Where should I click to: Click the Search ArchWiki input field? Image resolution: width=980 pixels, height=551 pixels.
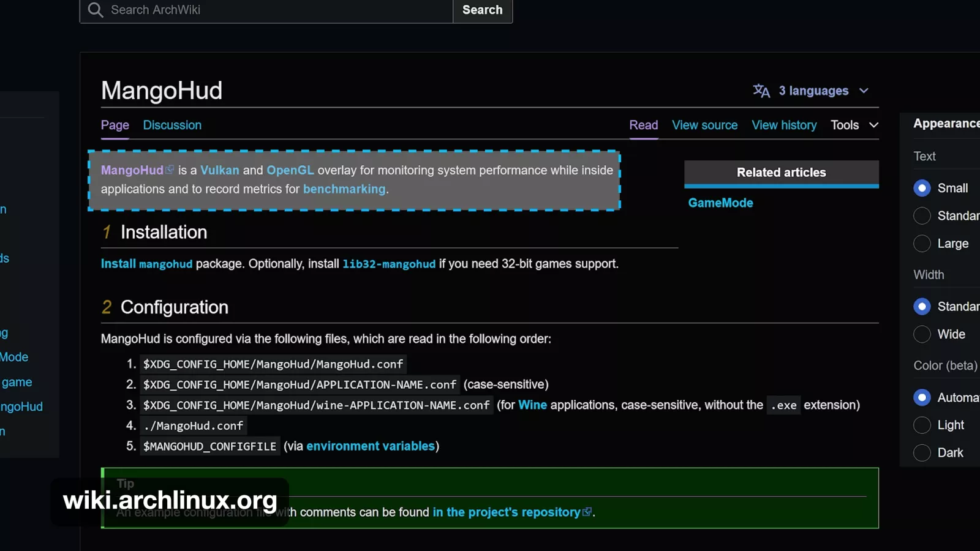[x=276, y=10]
